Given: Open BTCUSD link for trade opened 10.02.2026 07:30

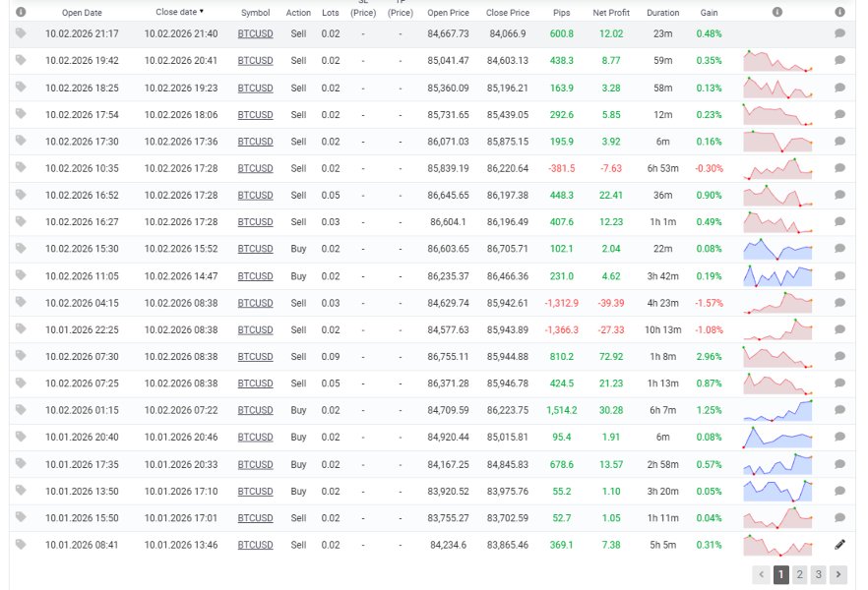Looking at the screenshot, I should click(255, 357).
